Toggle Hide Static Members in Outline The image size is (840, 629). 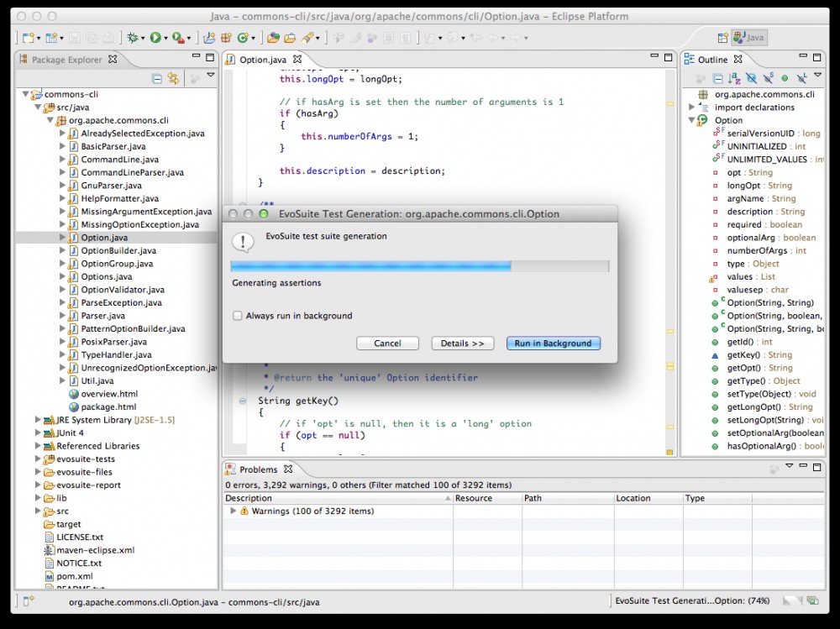[769, 78]
